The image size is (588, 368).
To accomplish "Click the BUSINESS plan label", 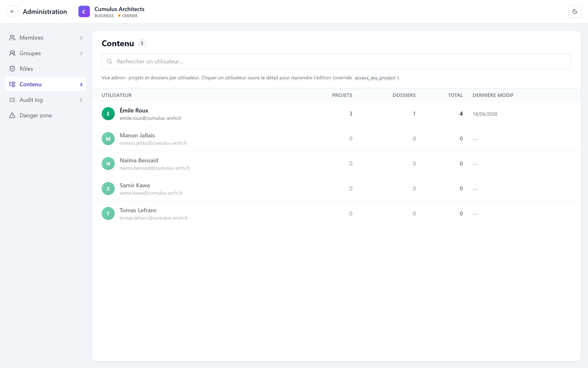I will pyautogui.click(x=104, y=16).
